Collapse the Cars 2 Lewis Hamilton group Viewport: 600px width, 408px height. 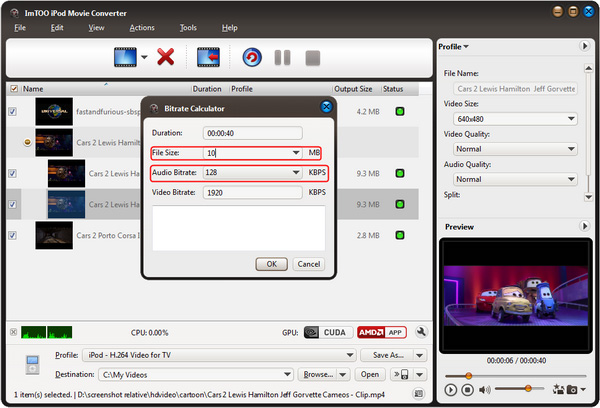[27, 142]
